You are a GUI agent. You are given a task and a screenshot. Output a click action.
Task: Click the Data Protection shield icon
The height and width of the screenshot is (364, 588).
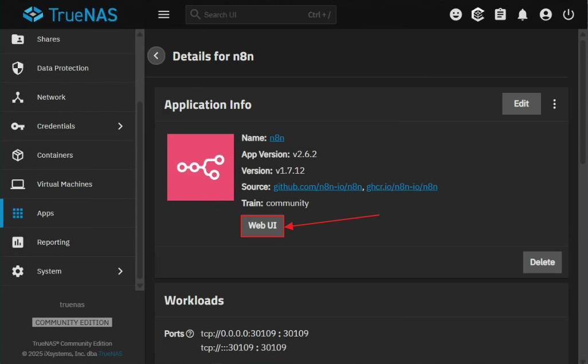pyautogui.click(x=18, y=68)
